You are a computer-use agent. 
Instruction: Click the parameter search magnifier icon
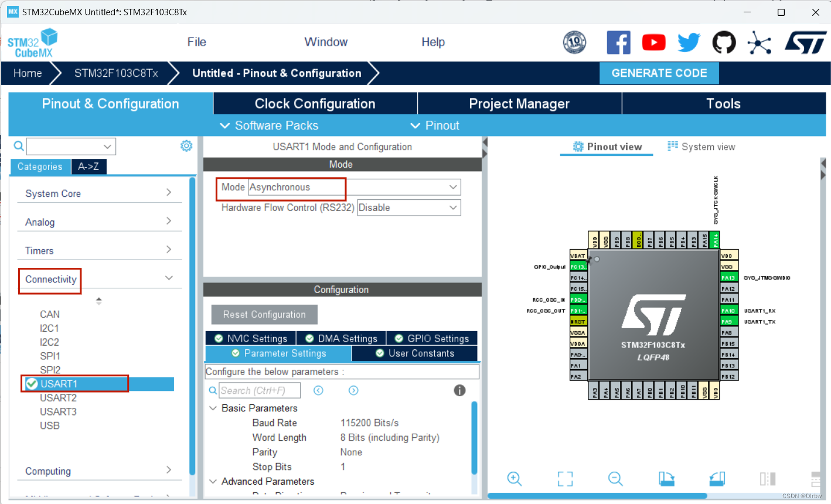[x=213, y=390]
